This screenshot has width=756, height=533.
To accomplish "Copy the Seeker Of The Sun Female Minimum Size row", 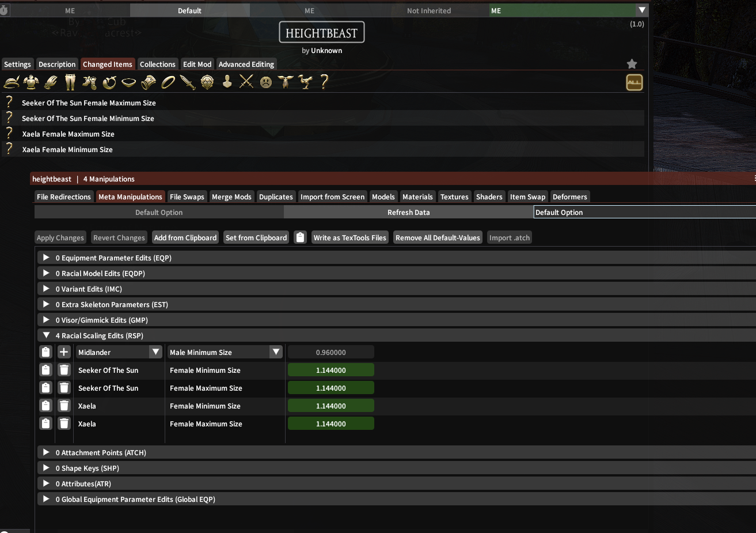I will click(x=45, y=370).
